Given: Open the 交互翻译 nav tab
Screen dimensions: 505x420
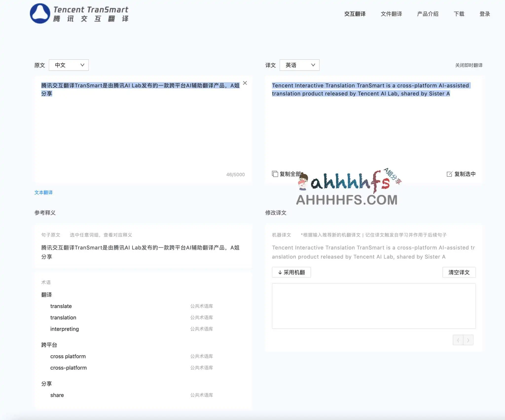Looking at the screenshot, I should coord(355,14).
